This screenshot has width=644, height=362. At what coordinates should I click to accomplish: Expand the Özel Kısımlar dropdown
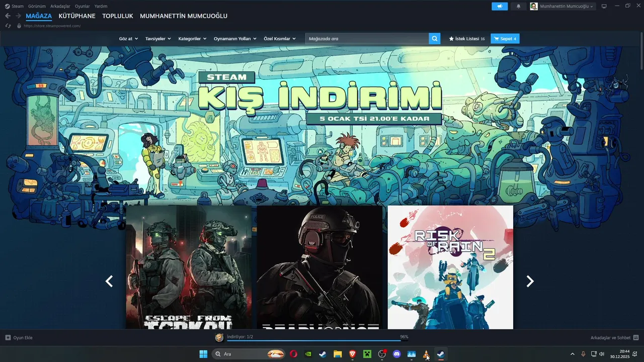tap(280, 39)
